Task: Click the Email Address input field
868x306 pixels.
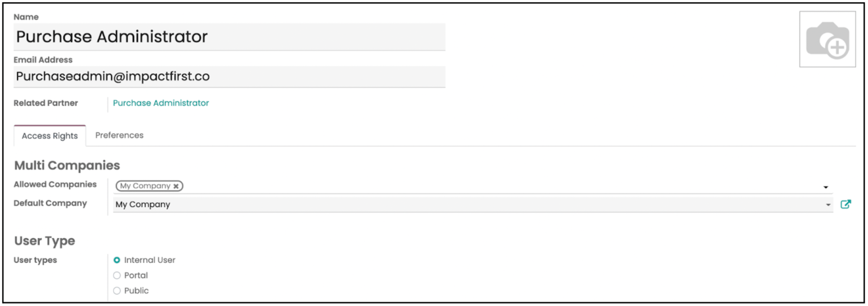Action: click(230, 76)
